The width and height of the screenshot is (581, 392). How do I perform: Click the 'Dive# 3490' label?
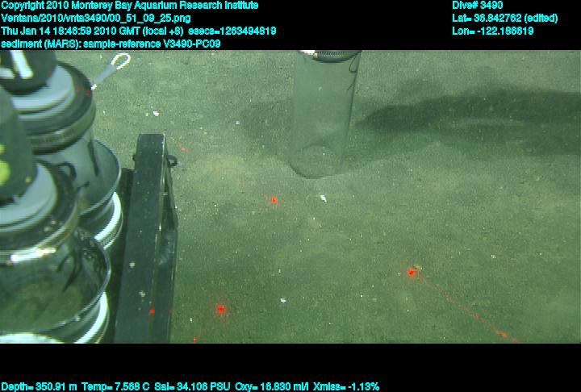point(477,6)
